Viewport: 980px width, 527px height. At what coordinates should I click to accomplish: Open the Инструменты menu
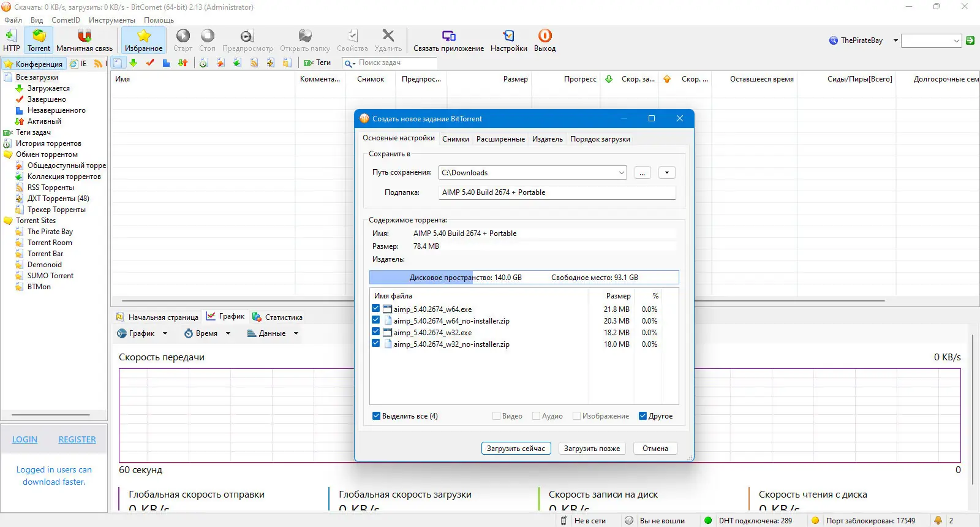click(111, 20)
